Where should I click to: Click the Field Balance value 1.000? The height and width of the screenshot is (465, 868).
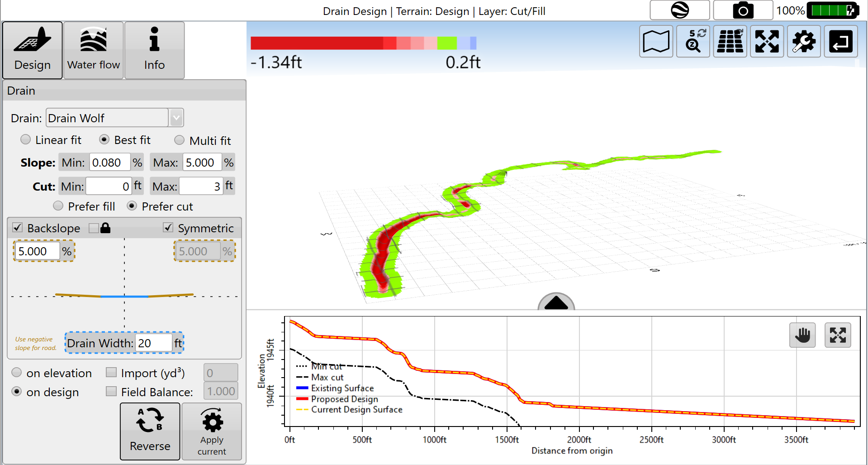221,391
